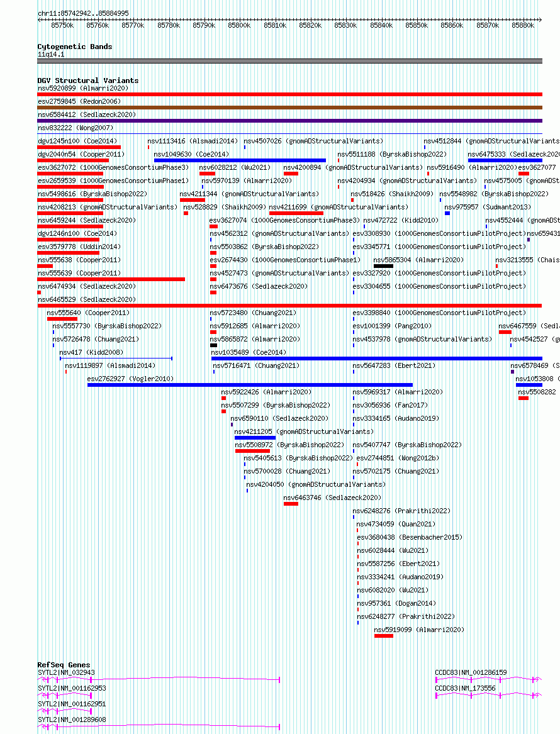Click nsv5511188 (ByrskaBishop2022) label

tap(392, 154)
